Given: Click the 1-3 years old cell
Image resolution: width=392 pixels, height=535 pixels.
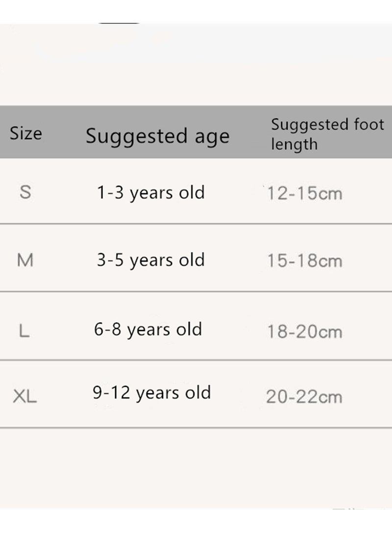Looking at the screenshot, I should (150, 193).
